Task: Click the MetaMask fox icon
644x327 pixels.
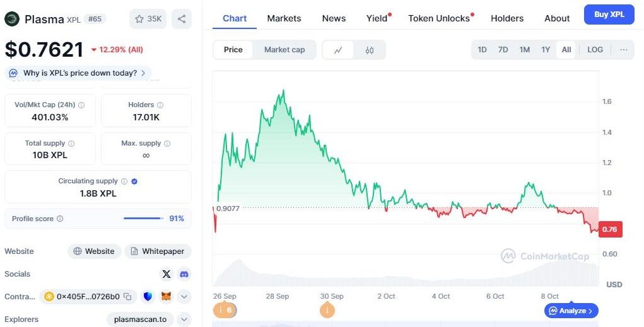Action: point(167,296)
